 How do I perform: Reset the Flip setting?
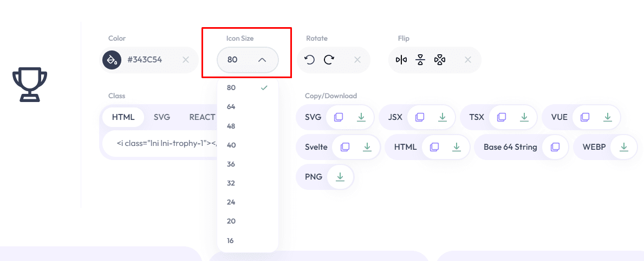468,60
